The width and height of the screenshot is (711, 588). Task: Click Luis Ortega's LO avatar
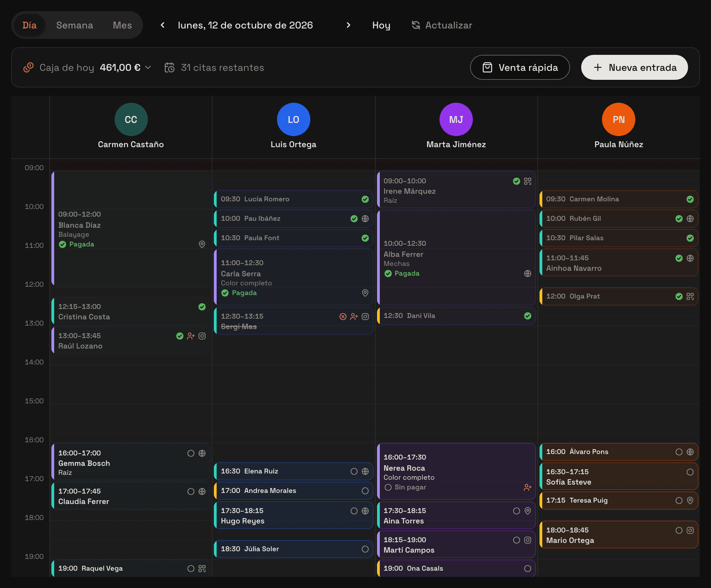(x=293, y=119)
